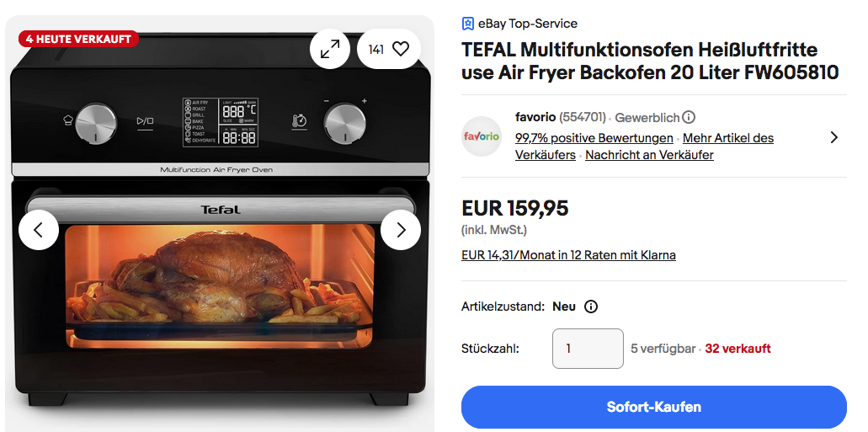This screenshot has height=432, width=868.
Task: Expand seller details with right chevron
Action: 834,137
